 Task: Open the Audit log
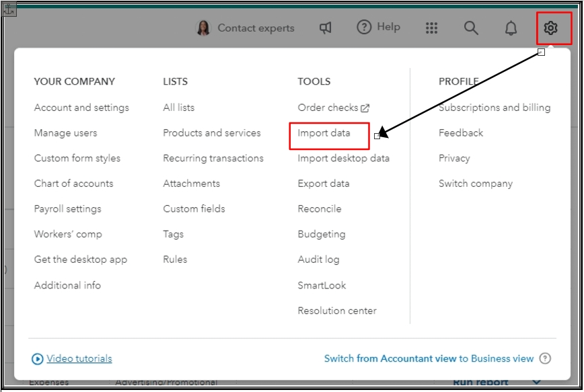[x=318, y=260]
